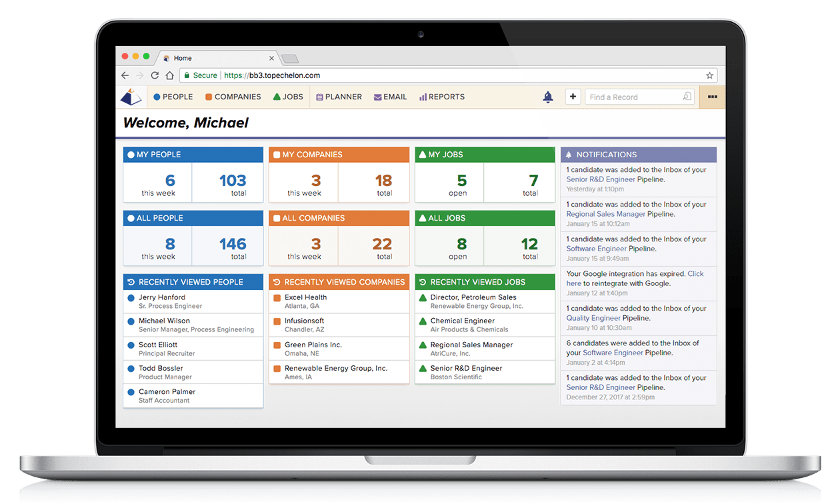Click the plus add-record button
Screen dimensions: 840x504
573,97
